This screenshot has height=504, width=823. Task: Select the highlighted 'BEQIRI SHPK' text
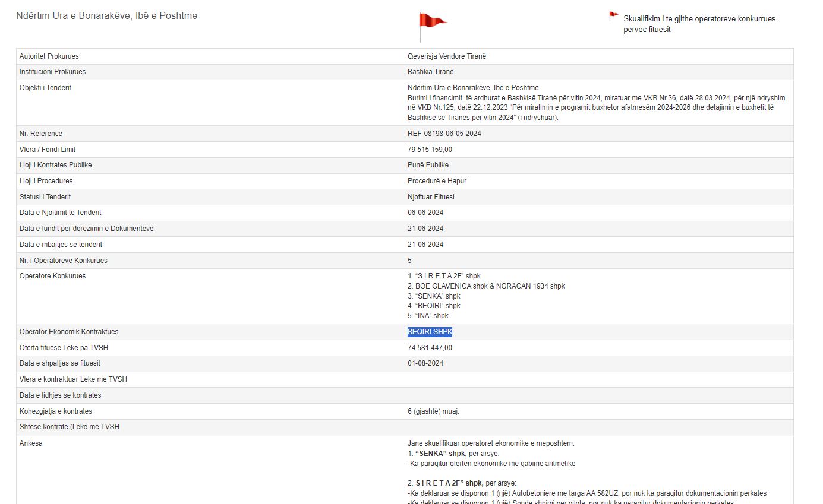pyautogui.click(x=430, y=332)
